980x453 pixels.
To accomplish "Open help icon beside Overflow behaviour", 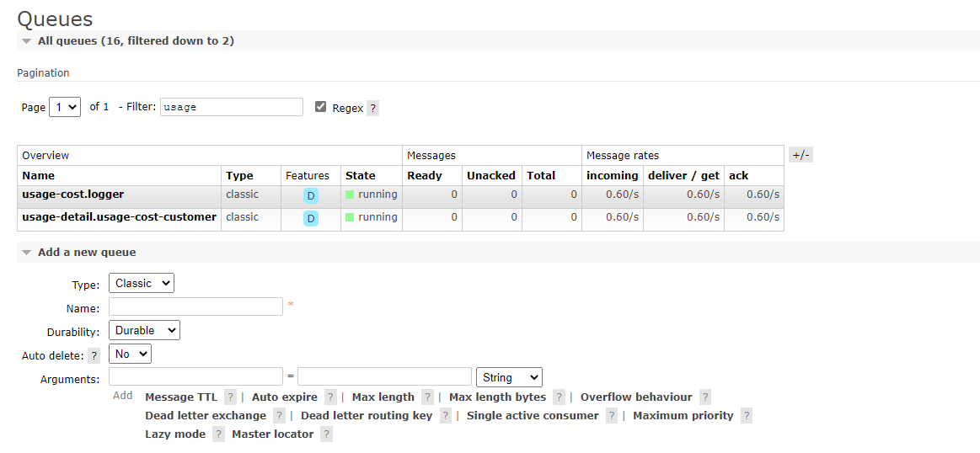I will (x=705, y=397).
